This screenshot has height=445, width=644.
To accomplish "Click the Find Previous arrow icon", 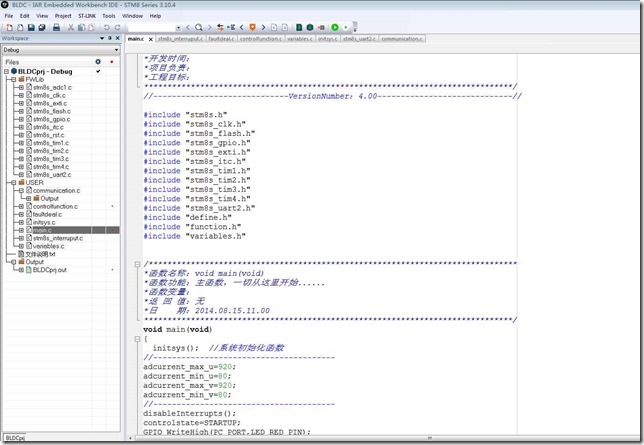I will (188, 28).
